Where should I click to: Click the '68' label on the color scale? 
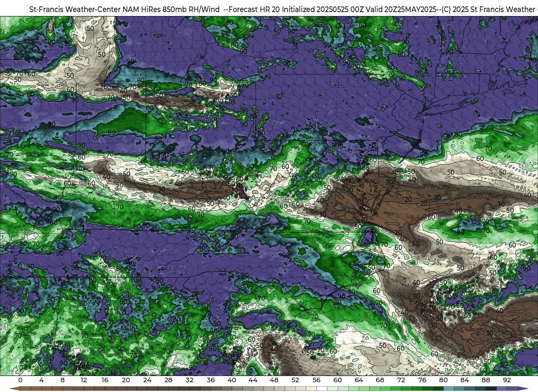380,380
